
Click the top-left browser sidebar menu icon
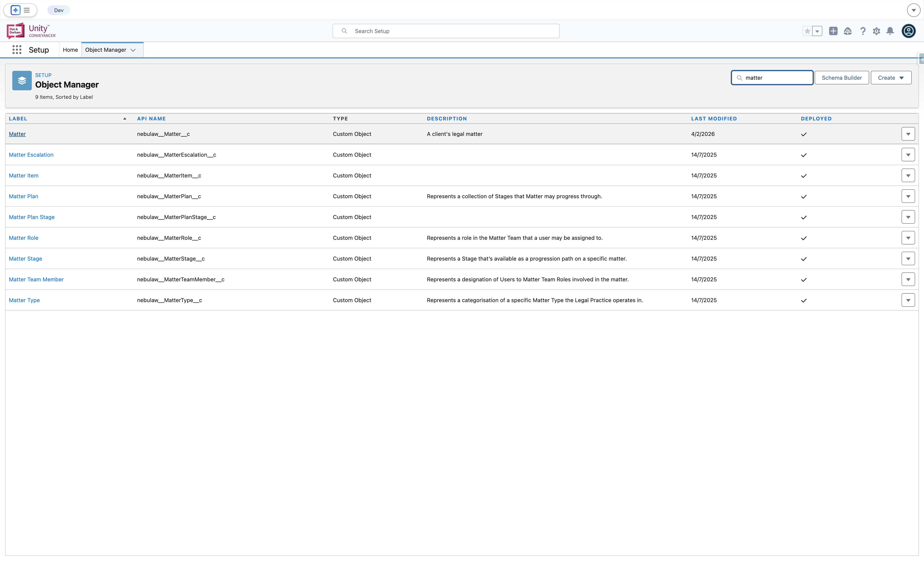[x=27, y=10]
